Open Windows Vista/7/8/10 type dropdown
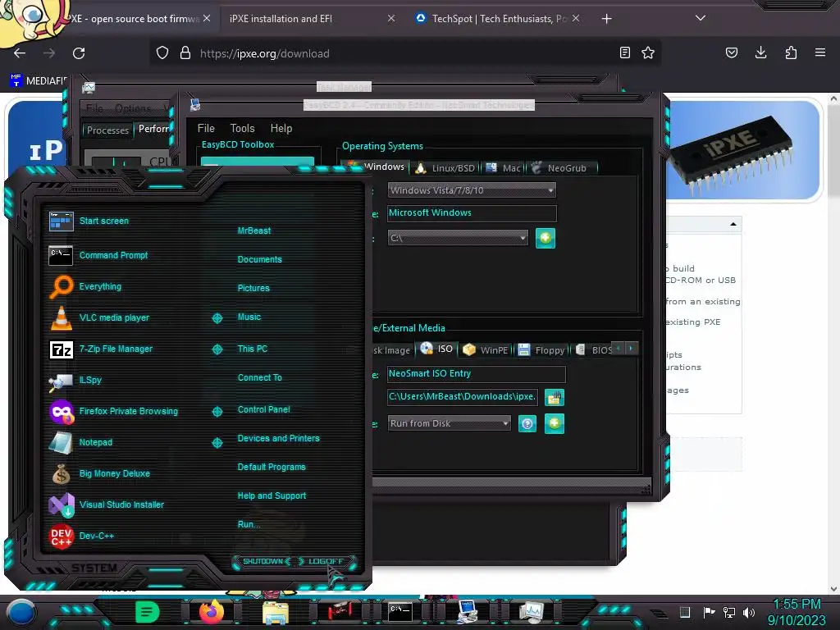840x630 pixels. [472, 190]
